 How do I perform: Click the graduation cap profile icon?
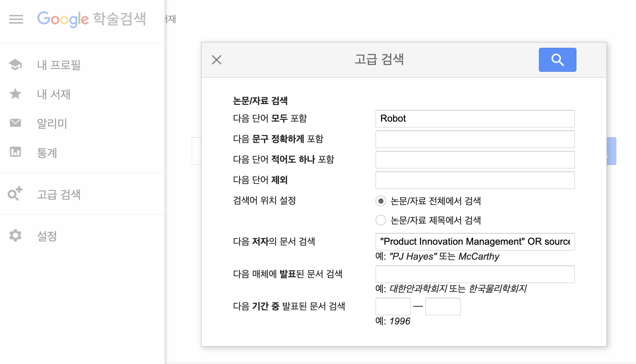(x=15, y=64)
